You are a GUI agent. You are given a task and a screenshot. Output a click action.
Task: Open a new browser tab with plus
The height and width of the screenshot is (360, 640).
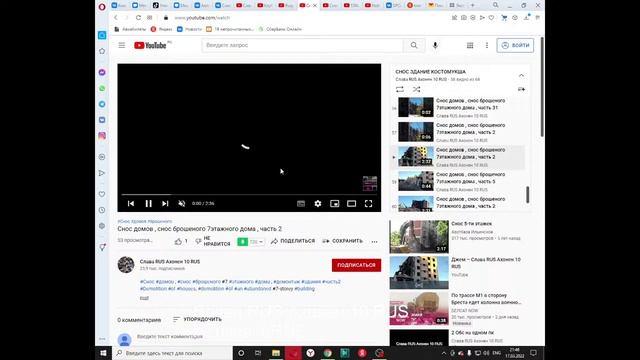coord(472,5)
